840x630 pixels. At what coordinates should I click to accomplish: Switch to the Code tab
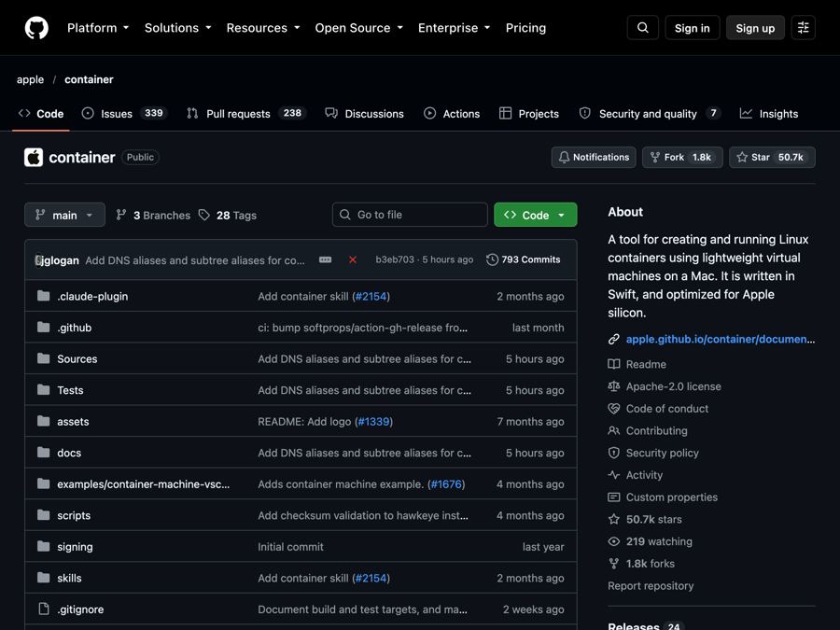[41, 114]
